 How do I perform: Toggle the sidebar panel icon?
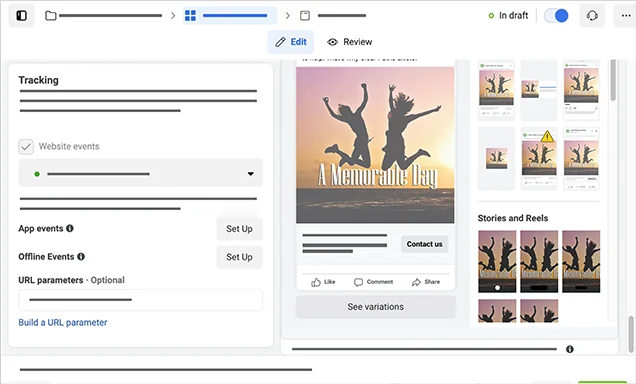click(21, 15)
